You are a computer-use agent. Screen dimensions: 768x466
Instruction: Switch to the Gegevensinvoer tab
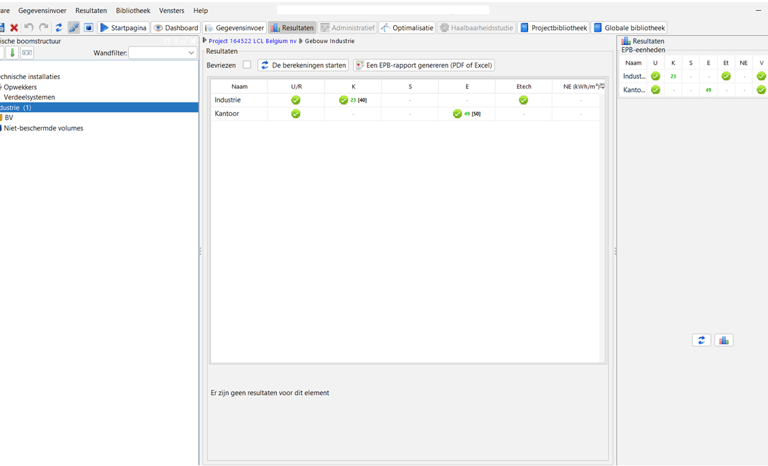tap(235, 28)
